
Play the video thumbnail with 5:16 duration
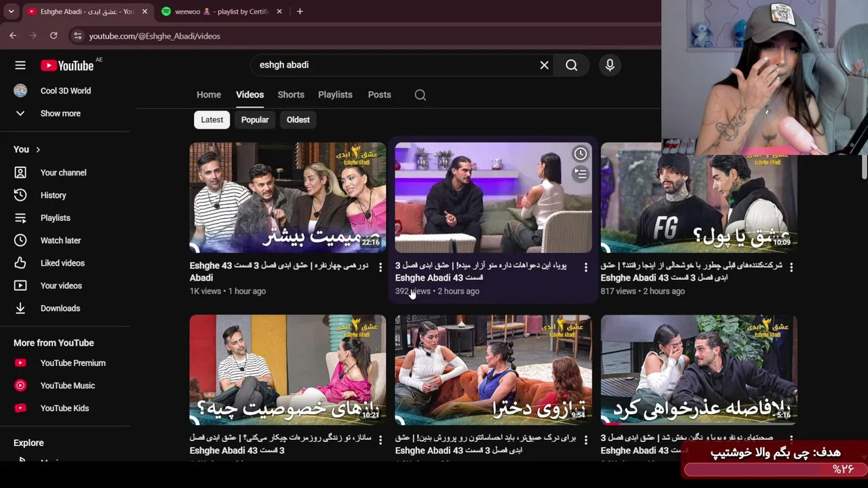tap(698, 370)
